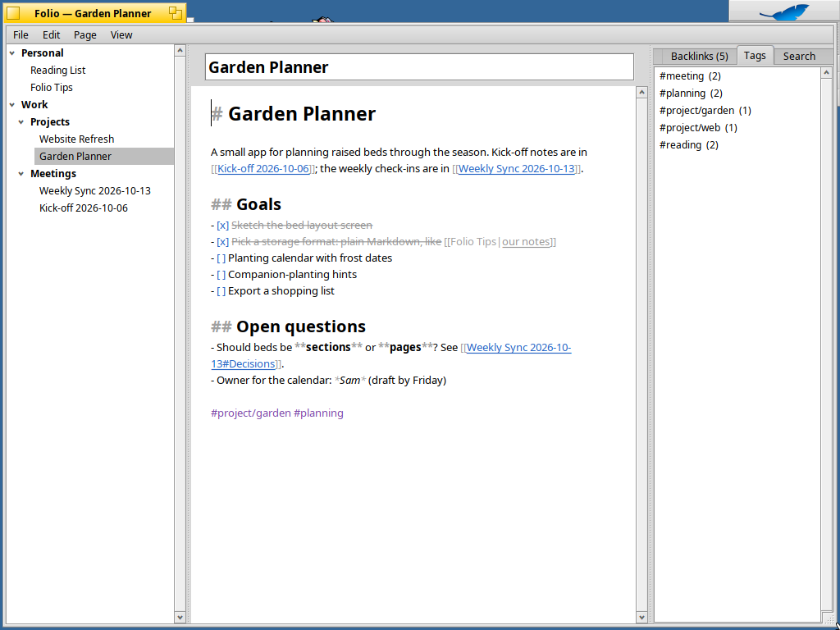Click the page tree scrollbar down arrow
Viewport: 840px width, 630px height.
180,617
